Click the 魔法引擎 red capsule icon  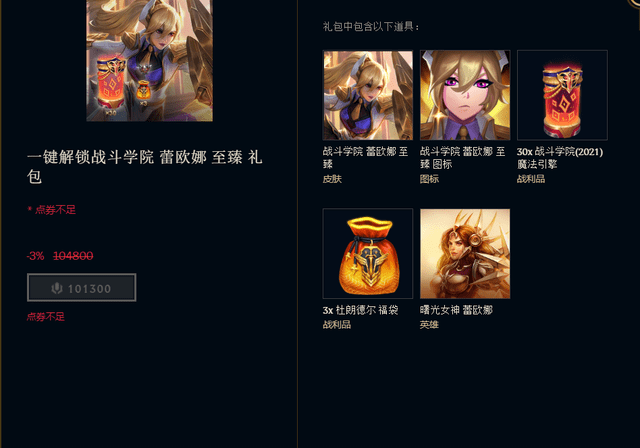pos(562,95)
